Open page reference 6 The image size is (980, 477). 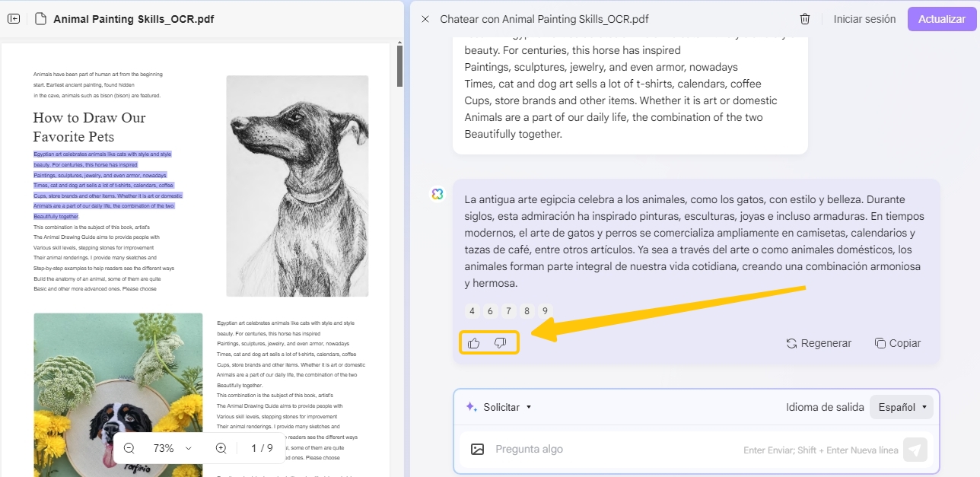click(x=491, y=311)
